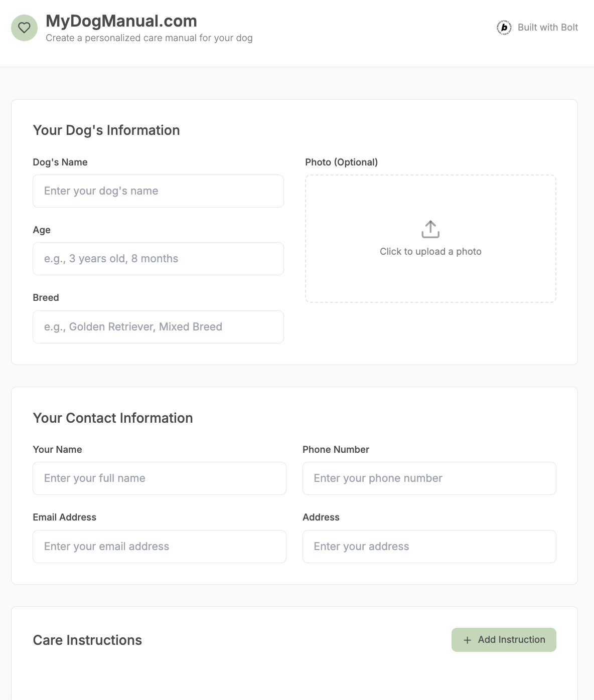Click the Bolt logo icon
The width and height of the screenshot is (594, 700).
(x=504, y=28)
